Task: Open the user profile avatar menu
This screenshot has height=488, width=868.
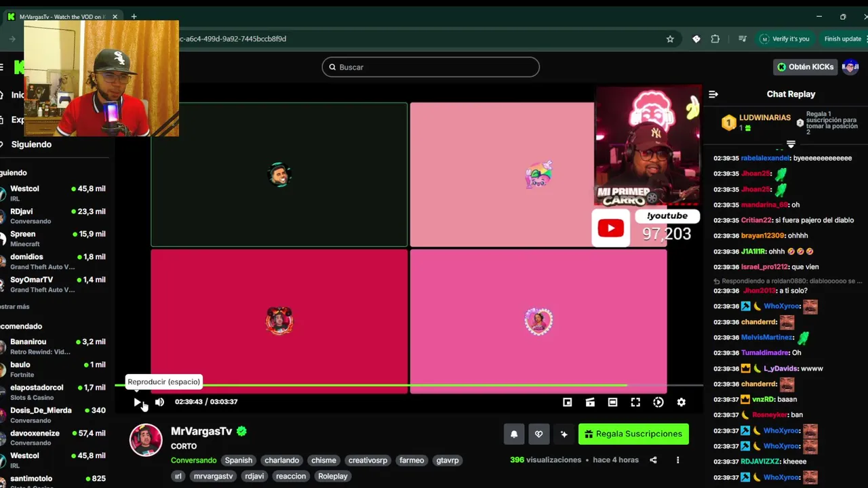Action: click(x=850, y=67)
